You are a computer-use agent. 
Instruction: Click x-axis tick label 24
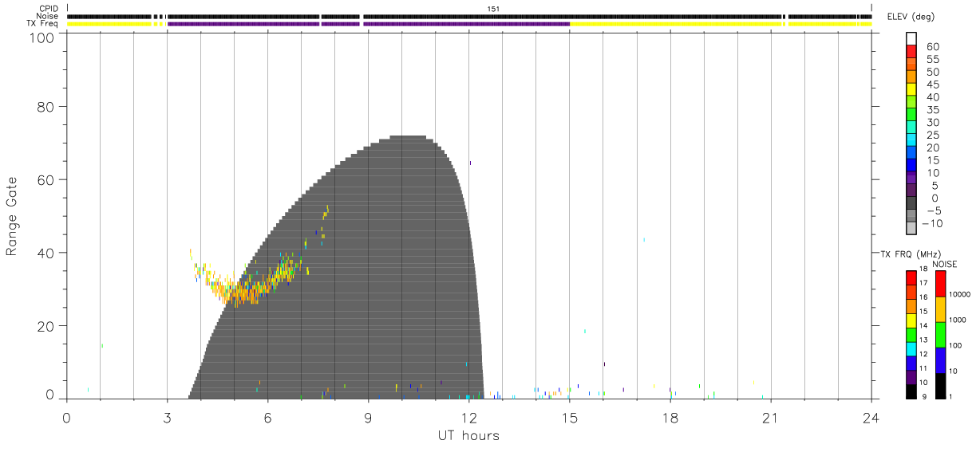point(871,417)
